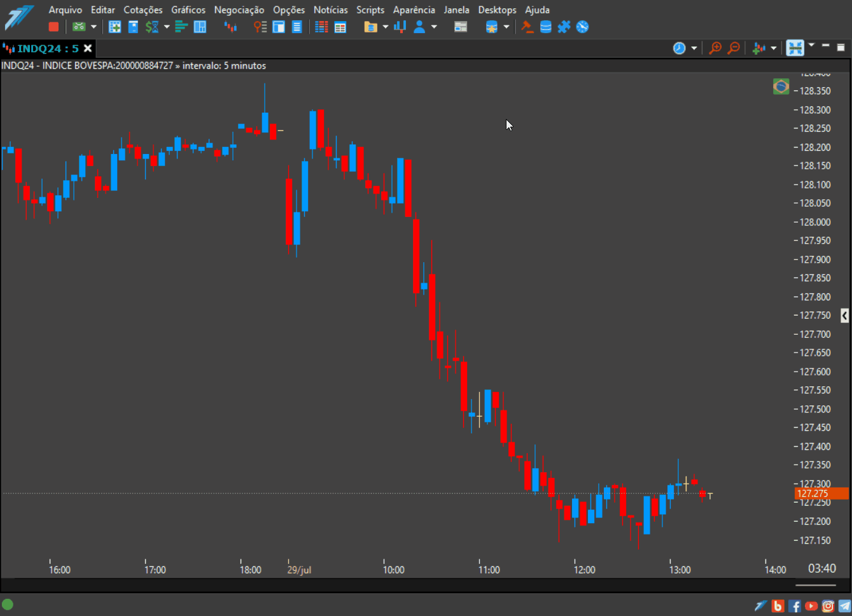
Task: Expand dropdown next to dollar hourglass icon
Action: coord(167,27)
